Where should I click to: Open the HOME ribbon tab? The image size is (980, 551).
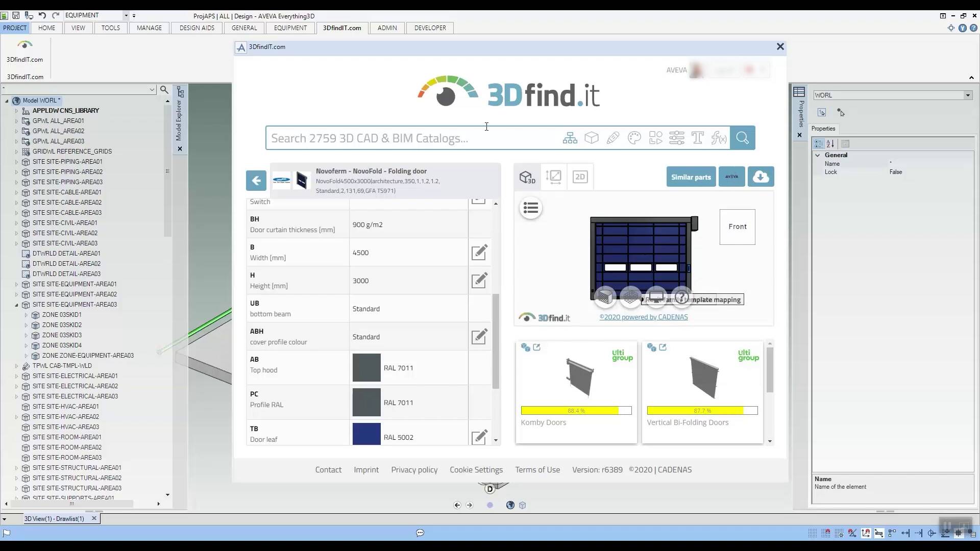46,28
